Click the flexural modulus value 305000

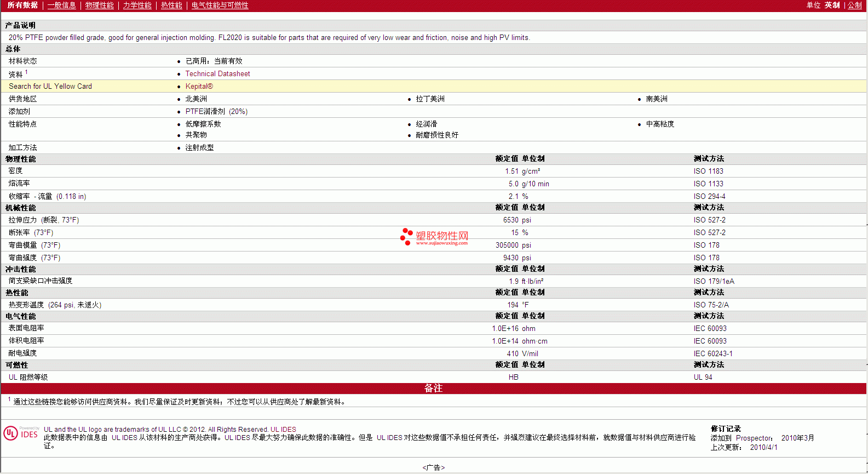tap(507, 245)
